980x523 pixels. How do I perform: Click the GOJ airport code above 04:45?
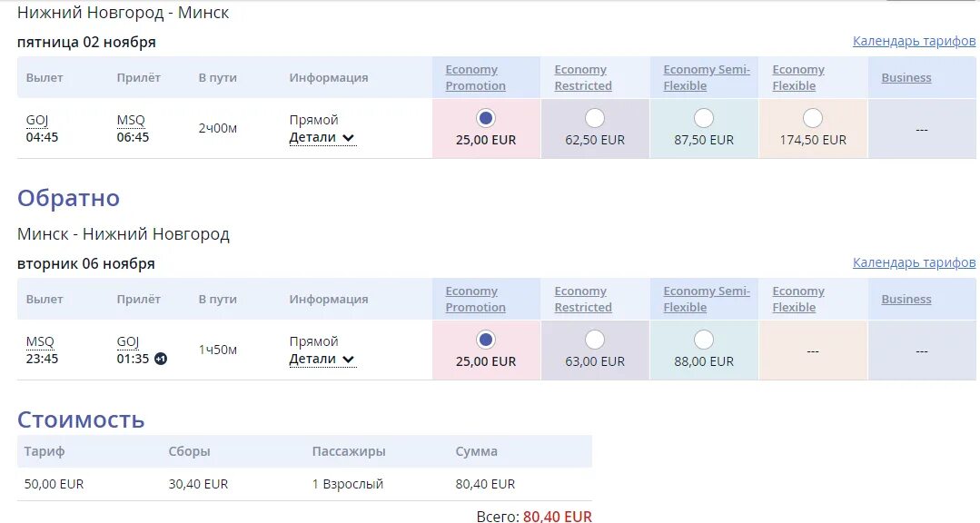37,121
